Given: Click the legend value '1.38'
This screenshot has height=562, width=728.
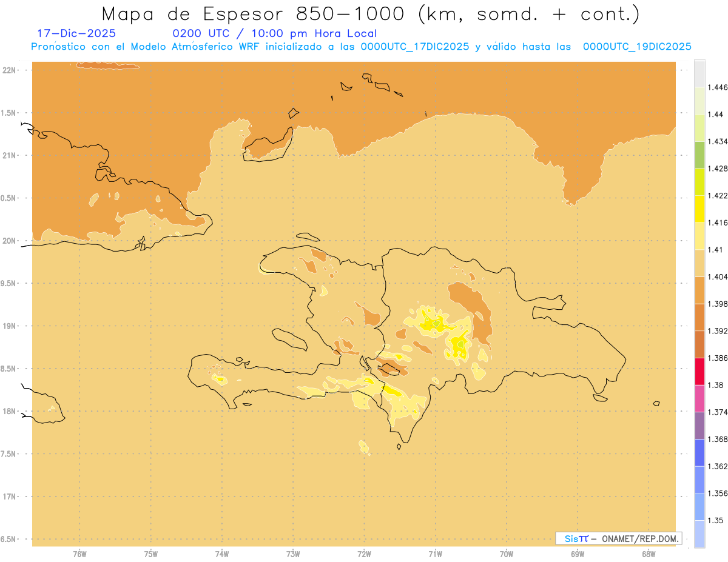Looking at the screenshot, I should pos(716,385).
